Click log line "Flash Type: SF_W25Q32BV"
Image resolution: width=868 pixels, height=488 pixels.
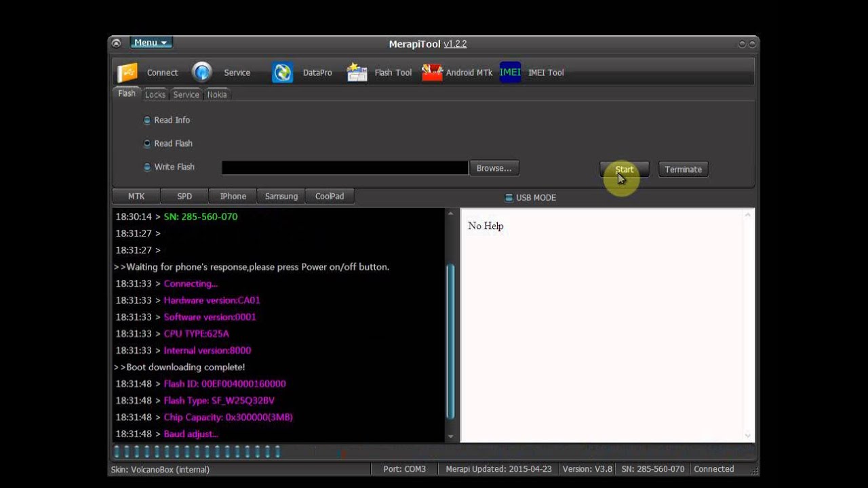(219, 401)
